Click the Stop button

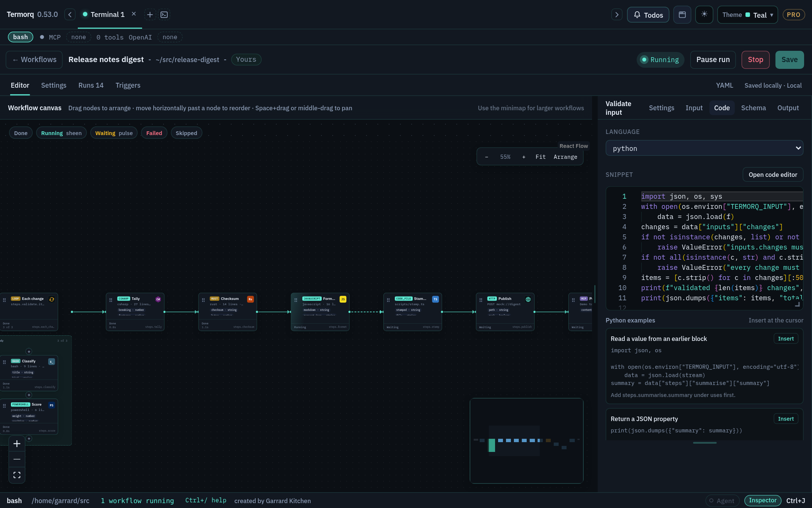coord(755,60)
